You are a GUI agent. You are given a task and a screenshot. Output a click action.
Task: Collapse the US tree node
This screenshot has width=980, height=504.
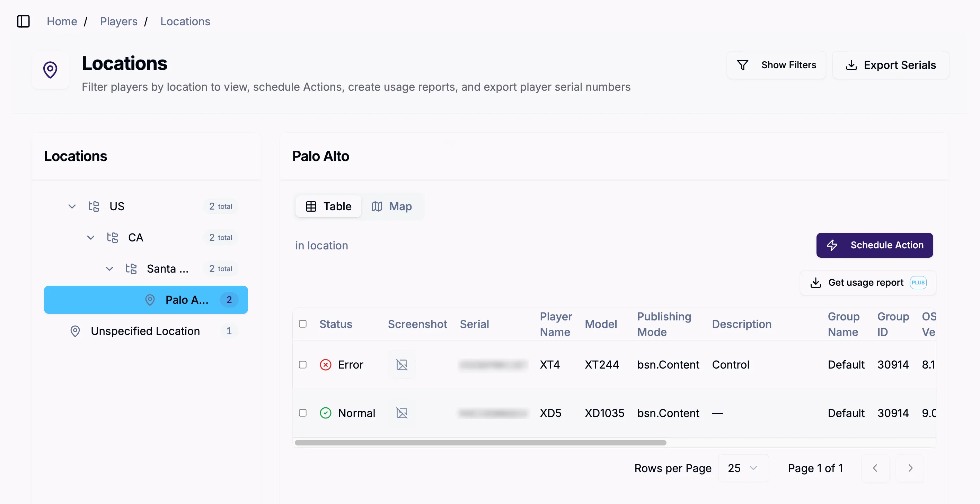[x=72, y=206]
